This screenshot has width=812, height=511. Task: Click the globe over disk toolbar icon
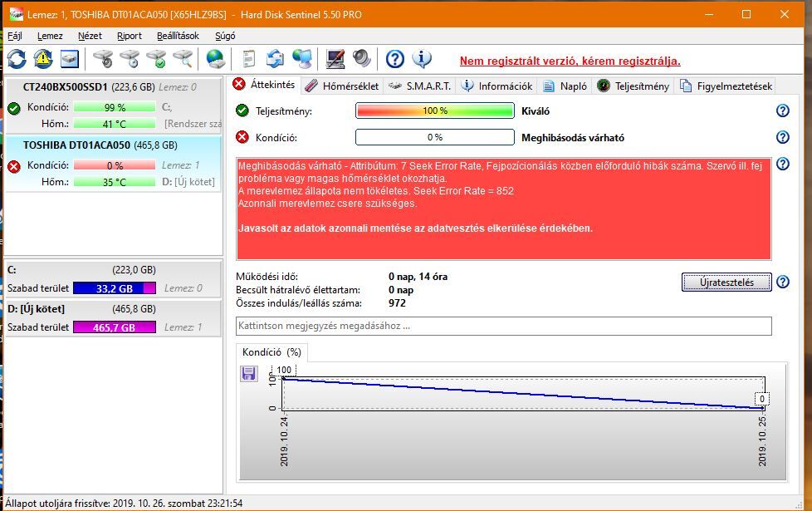pyautogui.click(x=215, y=59)
